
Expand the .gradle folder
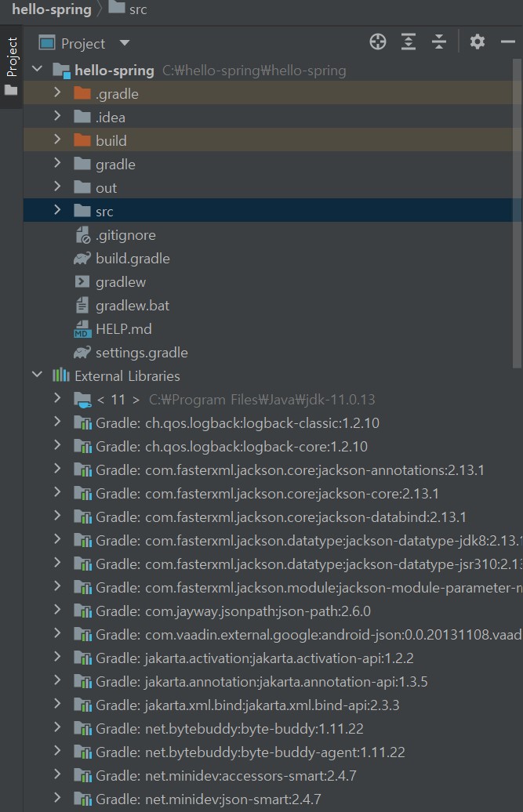point(57,92)
